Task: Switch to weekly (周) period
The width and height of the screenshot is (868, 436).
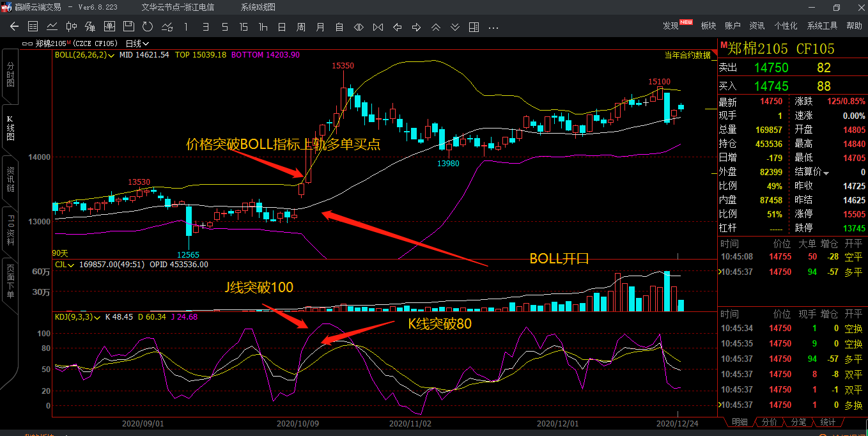Action: pyautogui.click(x=301, y=27)
